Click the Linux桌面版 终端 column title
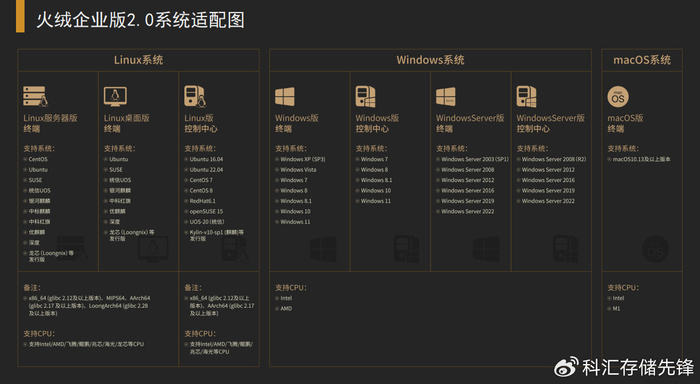The height and width of the screenshot is (384, 700). 127,123
